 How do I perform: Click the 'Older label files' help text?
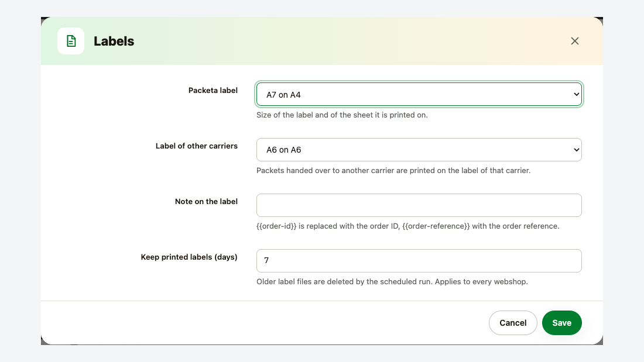[392, 281]
